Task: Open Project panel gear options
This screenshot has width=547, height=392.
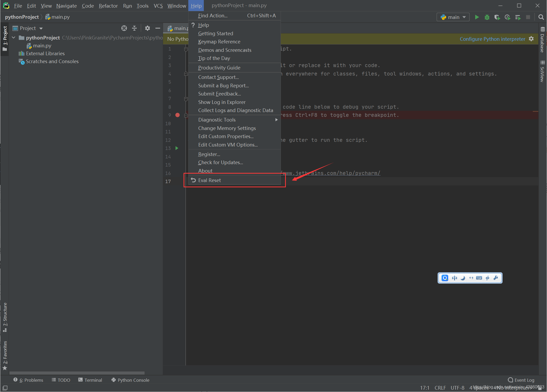Action: [x=148, y=28]
